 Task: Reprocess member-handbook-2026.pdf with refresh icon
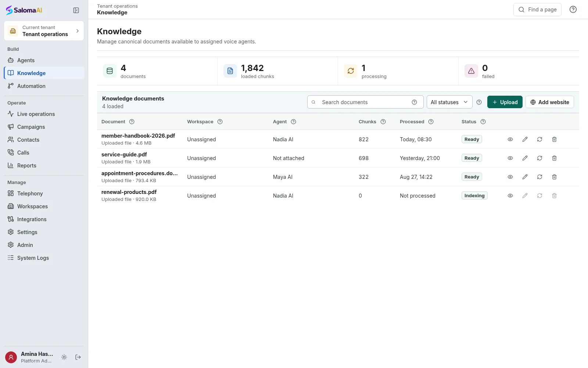point(539,139)
